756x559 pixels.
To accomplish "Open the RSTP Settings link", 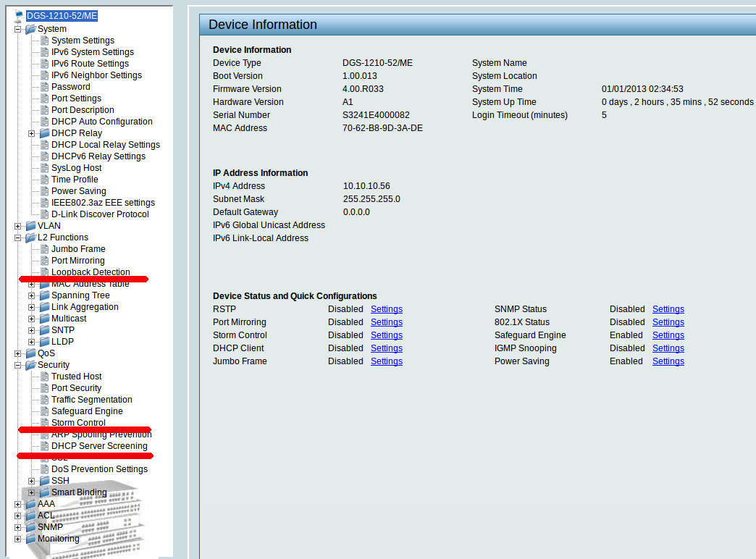I will pos(387,309).
